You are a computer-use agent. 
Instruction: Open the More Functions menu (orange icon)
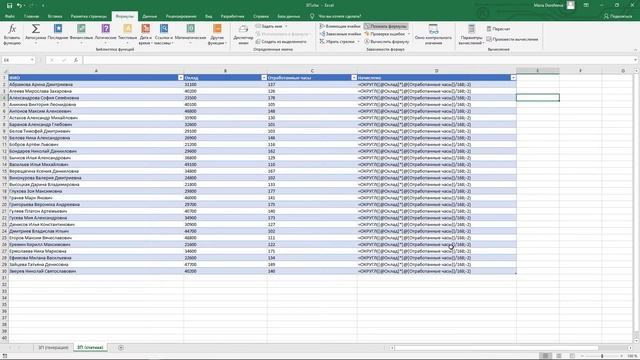click(x=217, y=34)
